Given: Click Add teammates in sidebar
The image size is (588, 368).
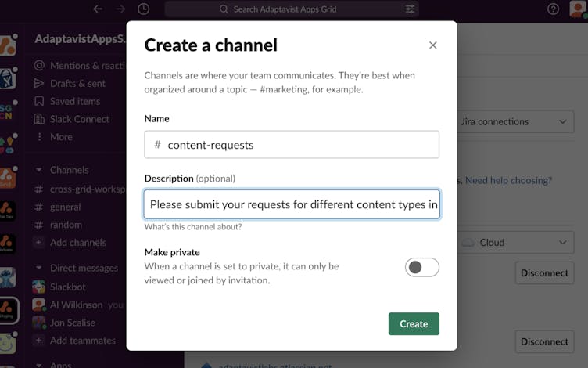Looking at the screenshot, I should coord(74,341).
